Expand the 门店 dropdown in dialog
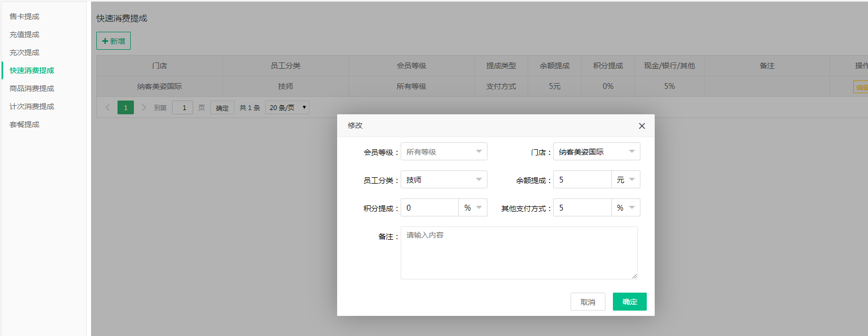Viewport: 868px width, 336px height. tap(596, 152)
